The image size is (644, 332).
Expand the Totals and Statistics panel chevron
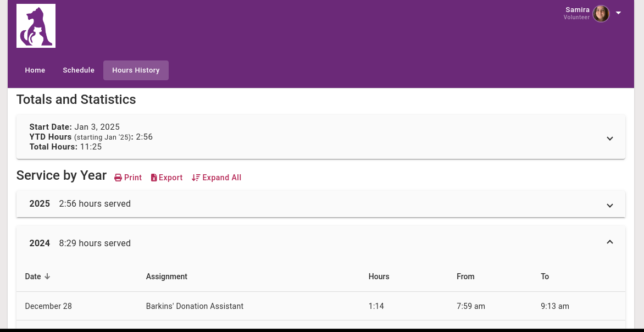pyautogui.click(x=610, y=139)
